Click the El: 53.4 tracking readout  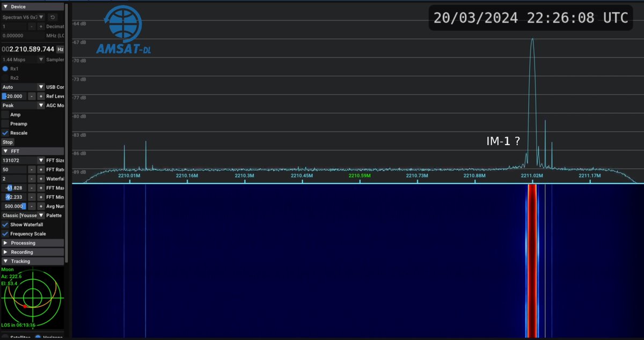10,283
